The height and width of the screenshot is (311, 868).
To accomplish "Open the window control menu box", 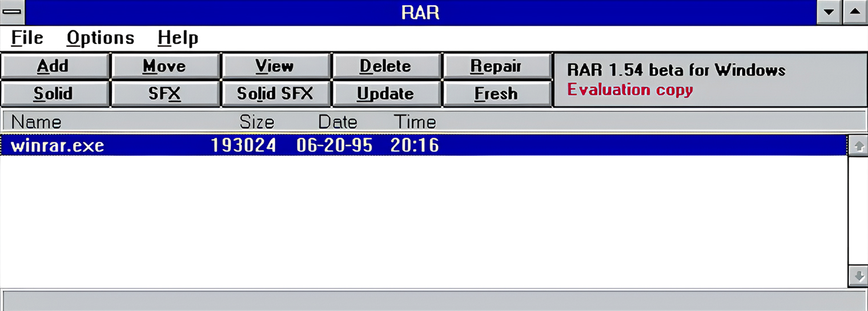I will [12, 12].
